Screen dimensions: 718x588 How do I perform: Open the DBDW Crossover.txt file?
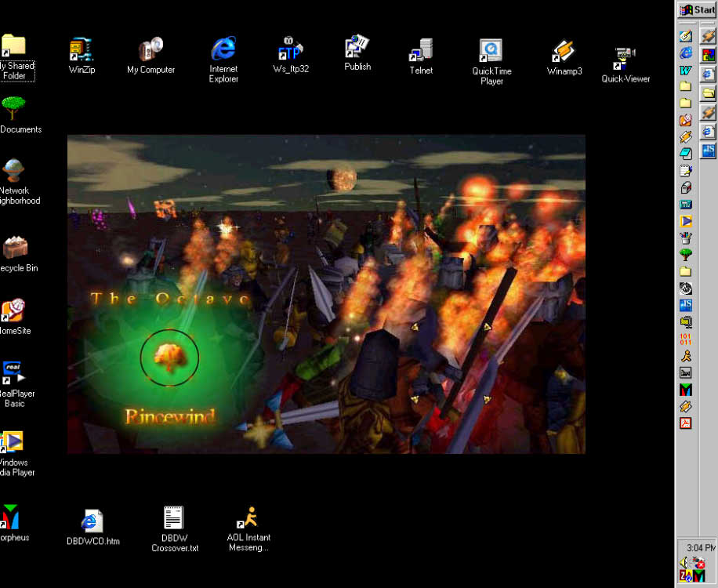coord(174,518)
